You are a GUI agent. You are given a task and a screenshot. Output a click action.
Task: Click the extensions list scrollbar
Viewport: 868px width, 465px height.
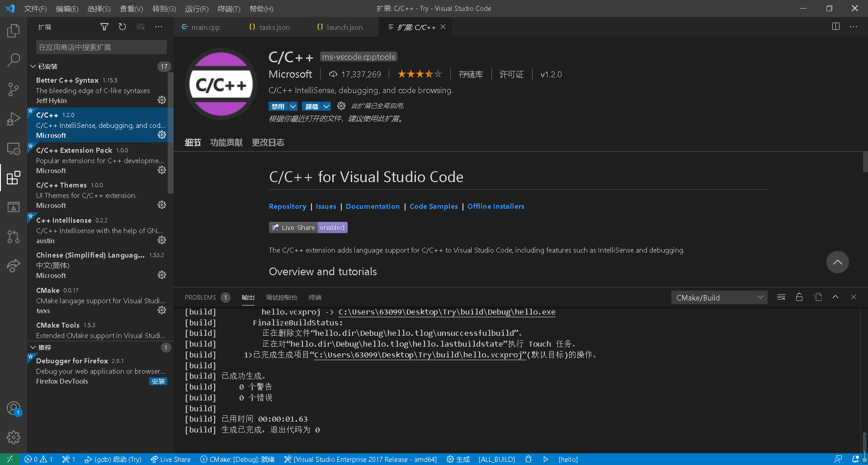(170, 133)
